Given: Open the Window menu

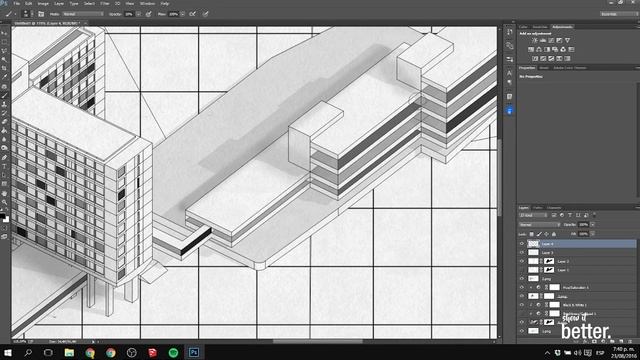Looking at the screenshot, I should 147,3.
